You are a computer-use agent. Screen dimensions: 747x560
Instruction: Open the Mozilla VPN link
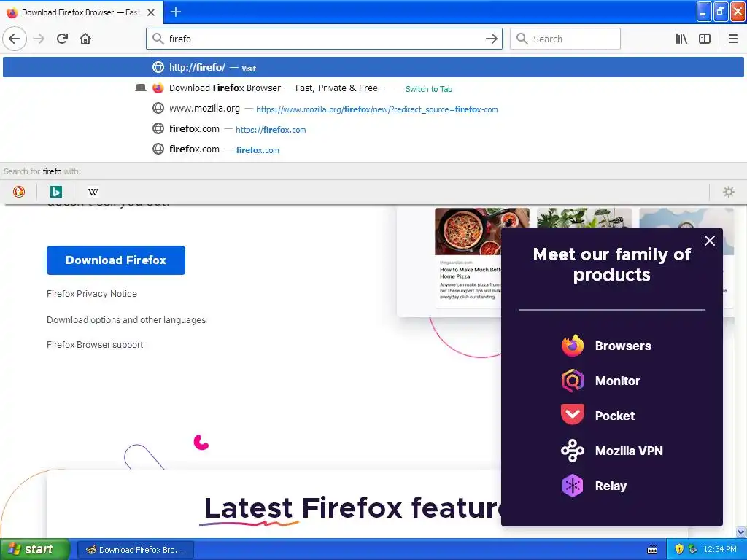click(629, 451)
